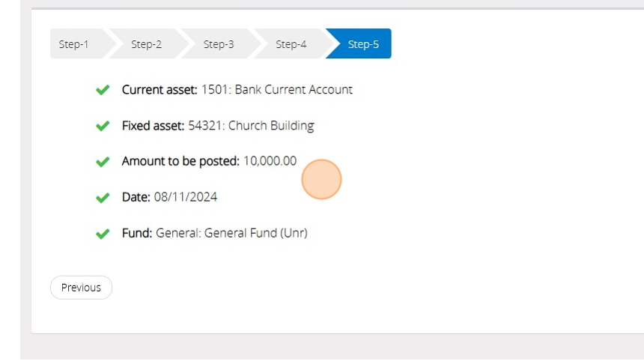Click the 54321: Church Building value
Screen dimensions: 644x361
coord(251,126)
